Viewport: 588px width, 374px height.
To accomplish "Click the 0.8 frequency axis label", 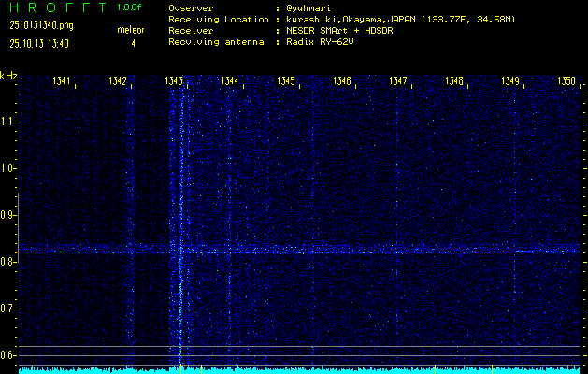I will pos(8,262).
